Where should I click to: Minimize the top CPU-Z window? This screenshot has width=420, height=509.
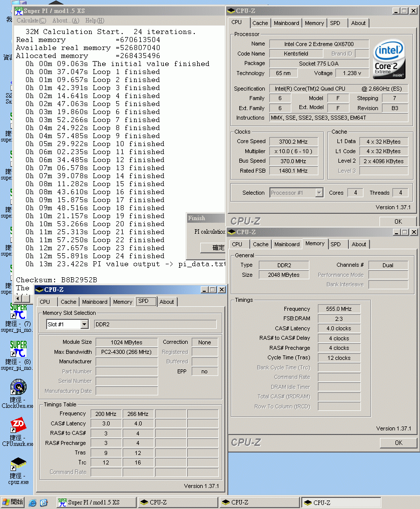point(396,11)
